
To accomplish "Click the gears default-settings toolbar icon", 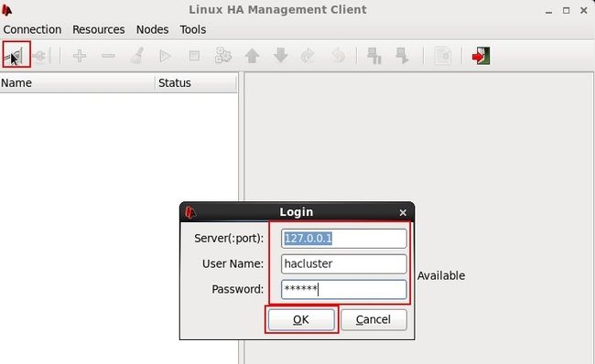I will [x=223, y=56].
